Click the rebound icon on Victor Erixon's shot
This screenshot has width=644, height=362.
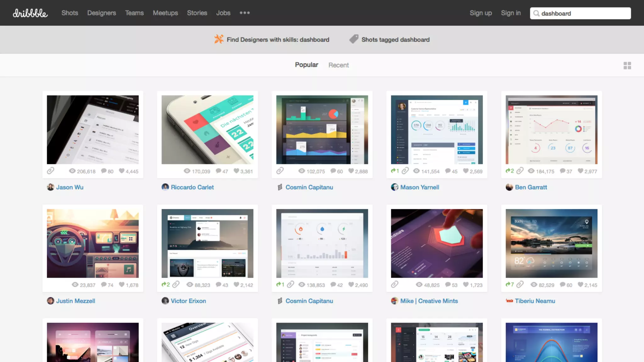[164, 285]
